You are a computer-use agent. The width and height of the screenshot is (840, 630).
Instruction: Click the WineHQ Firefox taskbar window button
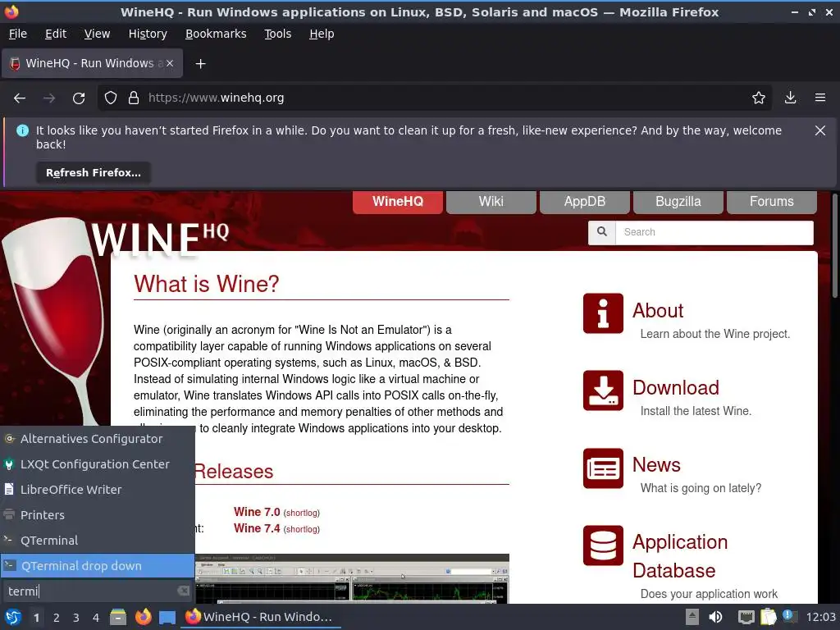click(x=260, y=617)
